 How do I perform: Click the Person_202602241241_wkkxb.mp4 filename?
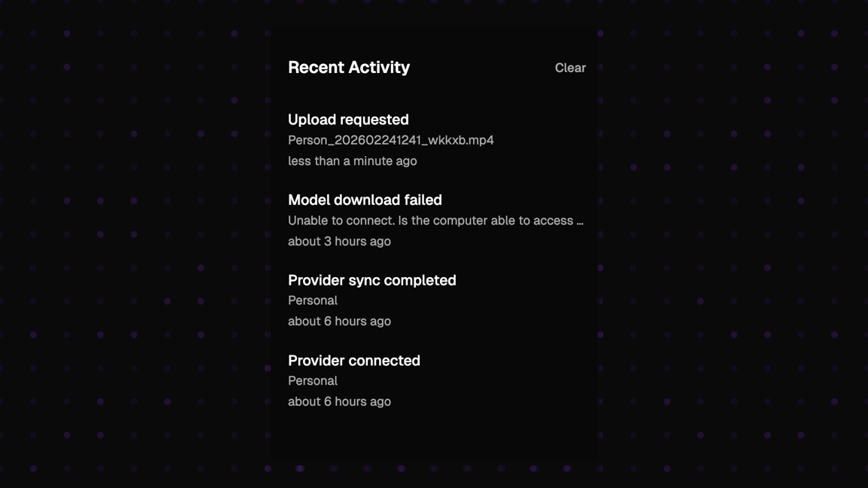click(x=390, y=140)
